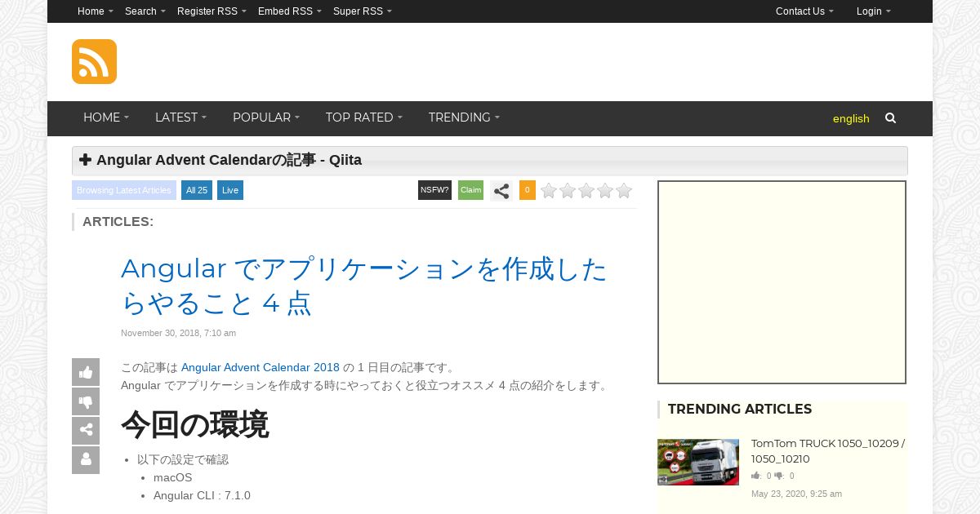Viewport: 980px width, 514px height.
Task: Click thumbs-down icon under TomTom TRUCK article
Action: [778, 476]
